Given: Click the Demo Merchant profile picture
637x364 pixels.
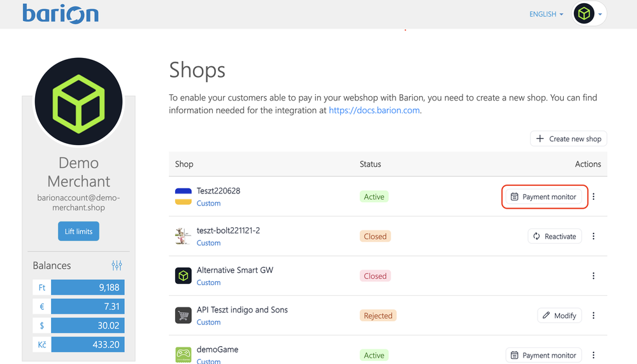Looking at the screenshot, I should point(78,102).
